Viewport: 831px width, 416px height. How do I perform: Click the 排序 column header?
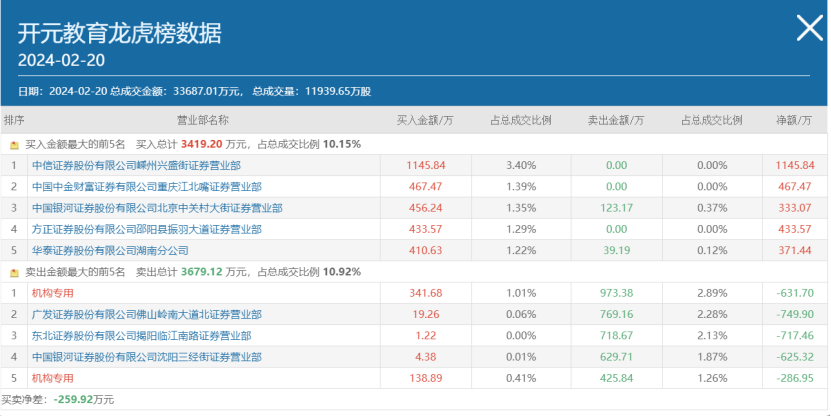point(14,120)
